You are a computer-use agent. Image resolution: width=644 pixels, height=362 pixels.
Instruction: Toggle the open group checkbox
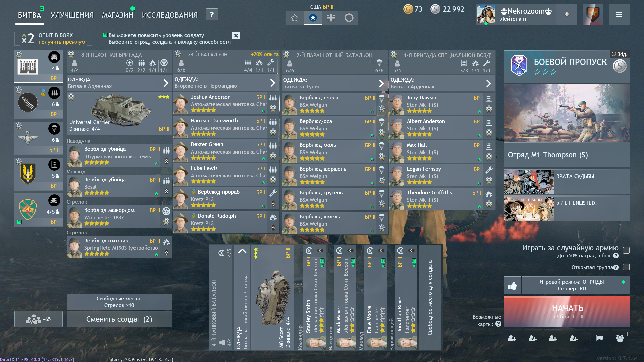pos(626,267)
